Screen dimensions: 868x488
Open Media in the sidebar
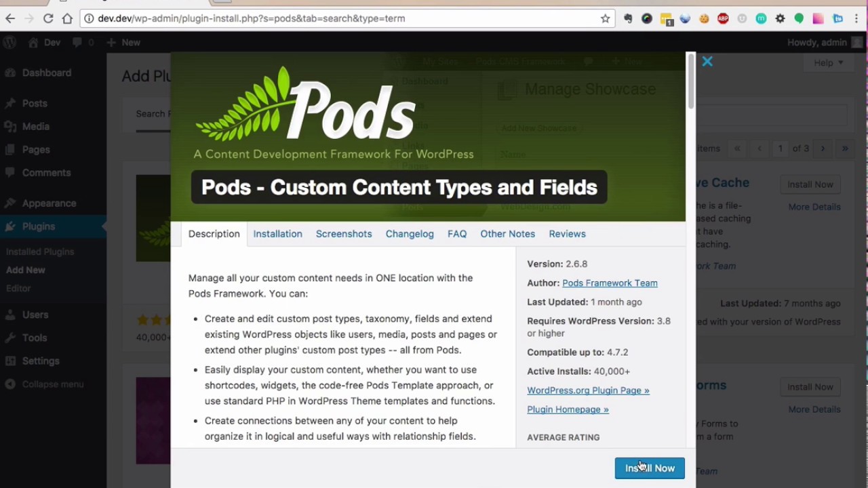35,126
